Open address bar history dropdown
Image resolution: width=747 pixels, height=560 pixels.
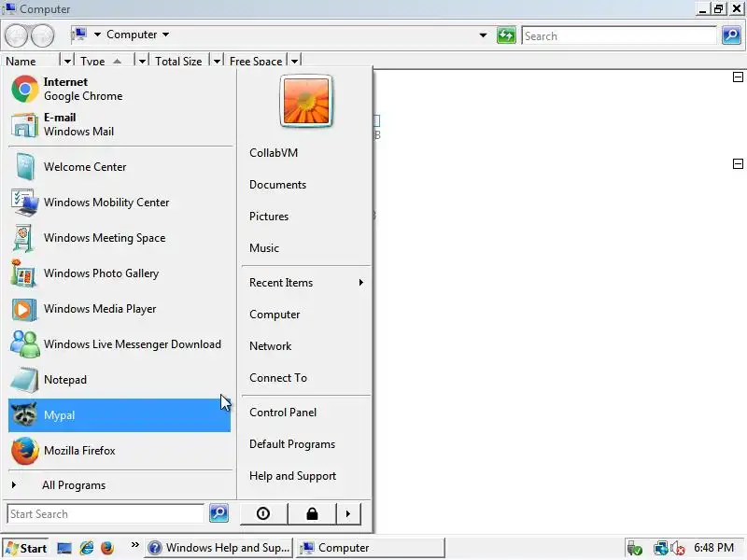(x=483, y=35)
